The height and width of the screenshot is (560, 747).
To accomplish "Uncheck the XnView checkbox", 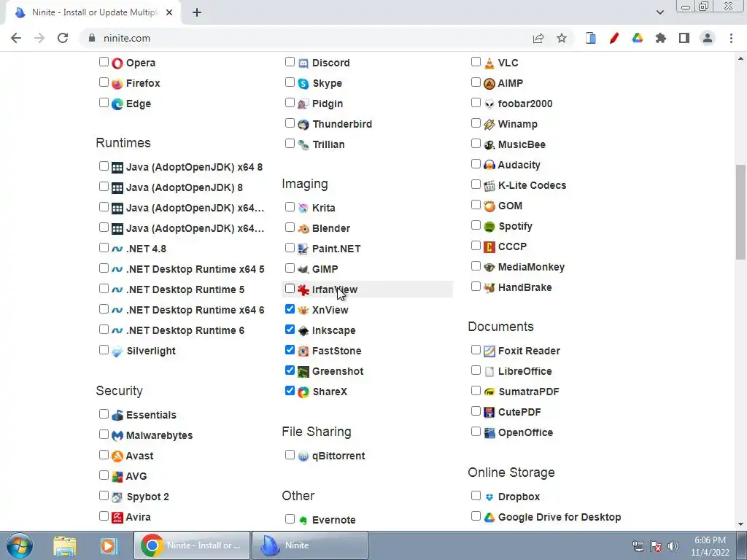I will tap(290, 309).
